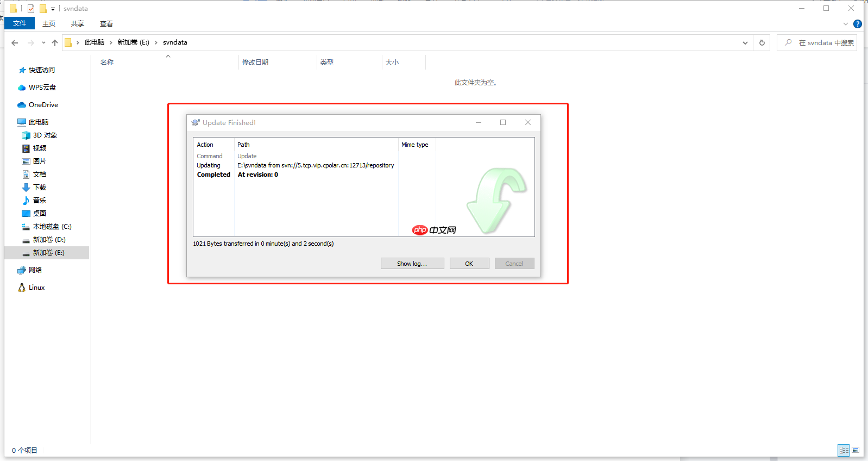Switch to the 共享 ribbon tab
Image resolution: width=868 pixels, height=461 pixels.
pos(78,24)
